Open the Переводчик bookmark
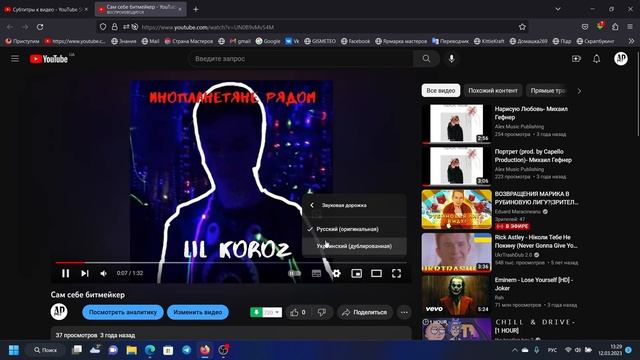Viewport: 640px width, 360px height. click(x=451, y=41)
